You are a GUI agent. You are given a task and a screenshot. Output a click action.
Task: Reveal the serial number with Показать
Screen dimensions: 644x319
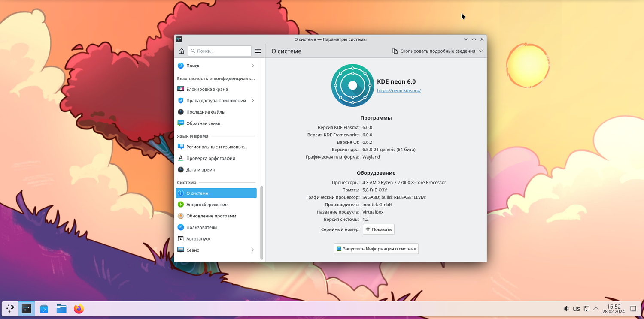tap(378, 229)
